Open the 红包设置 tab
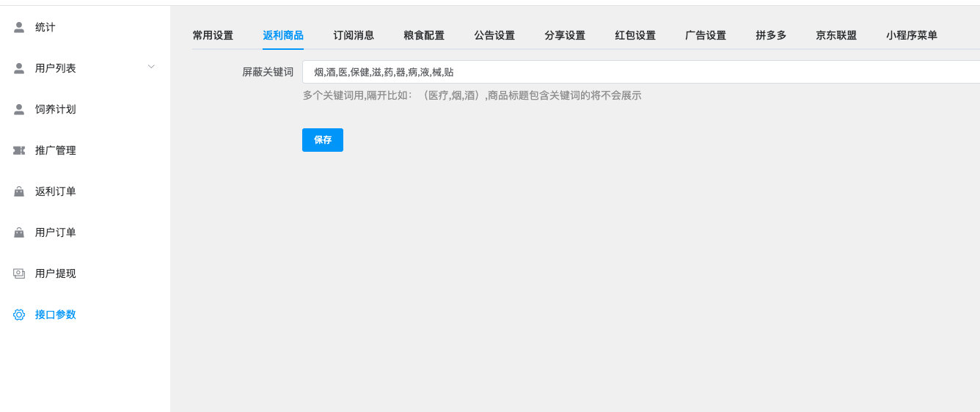This screenshot has width=980, height=412. (635, 35)
